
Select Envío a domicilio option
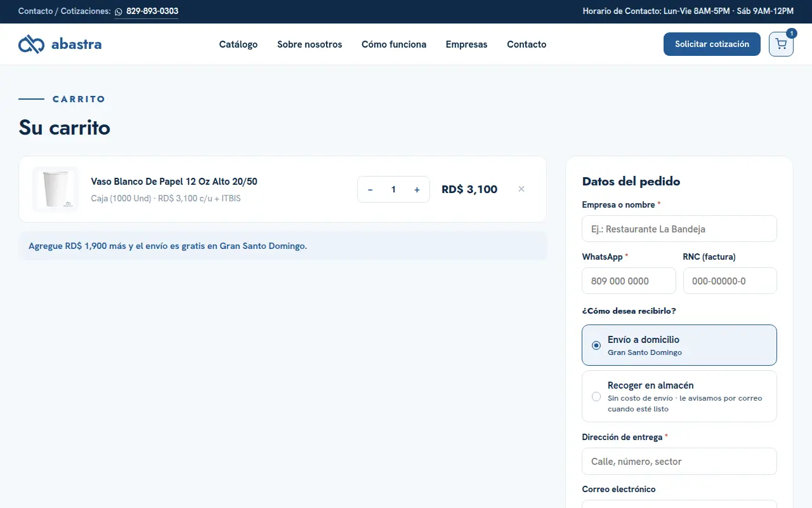tap(679, 345)
